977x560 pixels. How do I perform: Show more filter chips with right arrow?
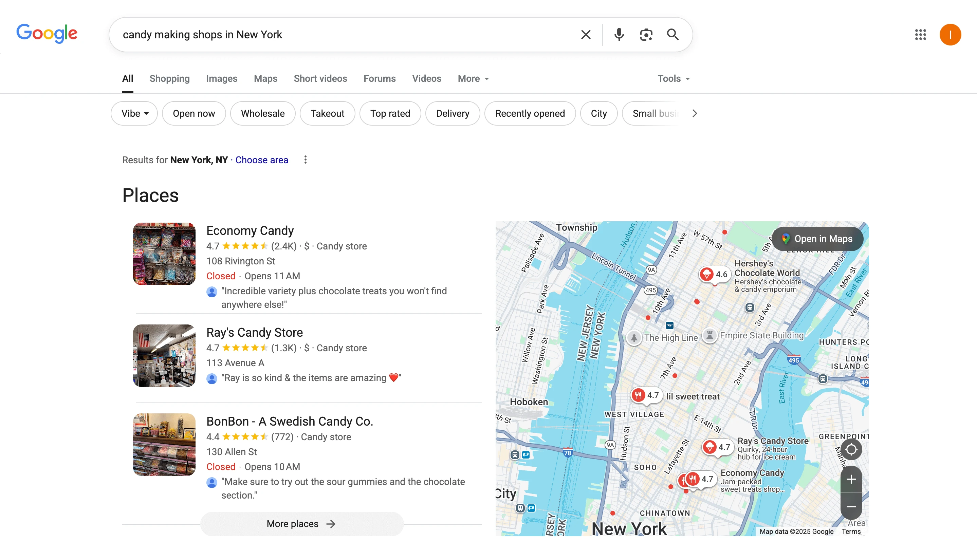[x=695, y=113]
